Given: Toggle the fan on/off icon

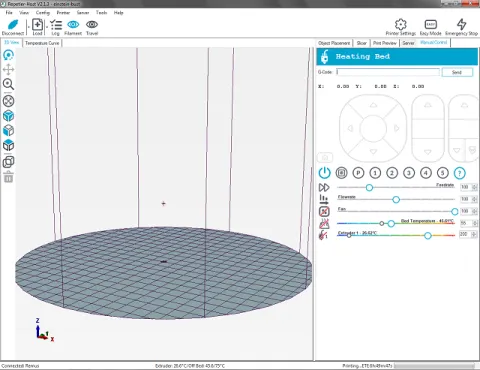Looking at the screenshot, I should pyautogui.click(x=324, y=211).
